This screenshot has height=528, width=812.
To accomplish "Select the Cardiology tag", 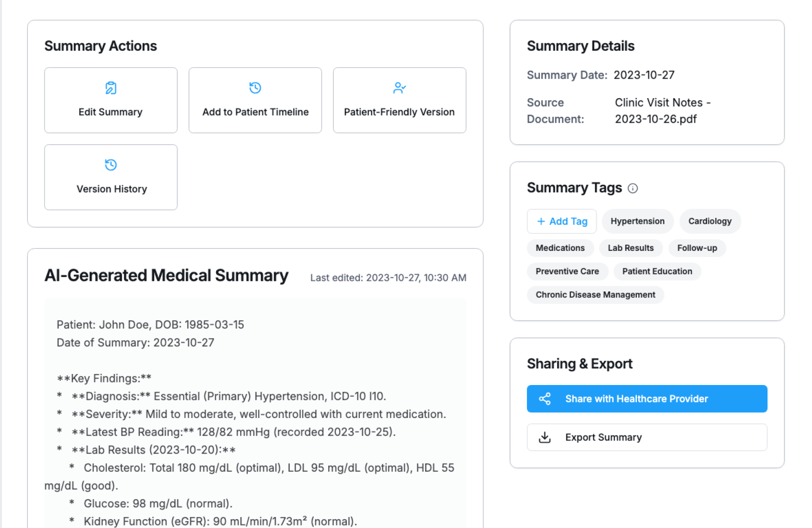I will (x=710, y=221).
